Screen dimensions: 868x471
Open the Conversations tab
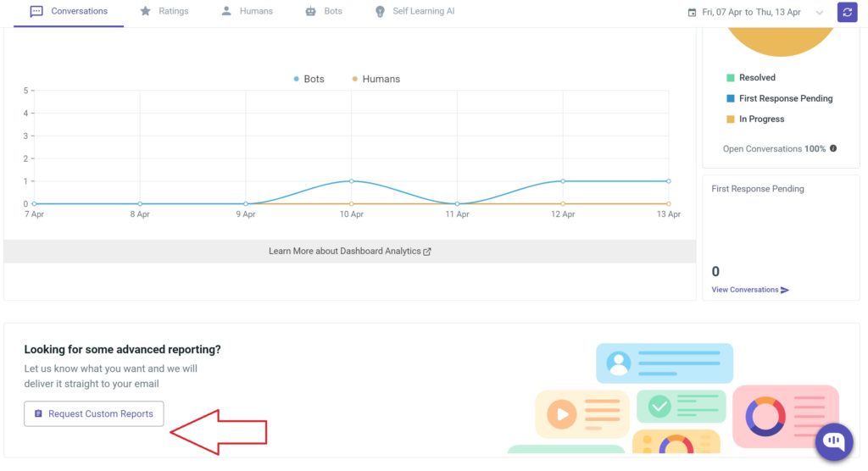(69, 12)
